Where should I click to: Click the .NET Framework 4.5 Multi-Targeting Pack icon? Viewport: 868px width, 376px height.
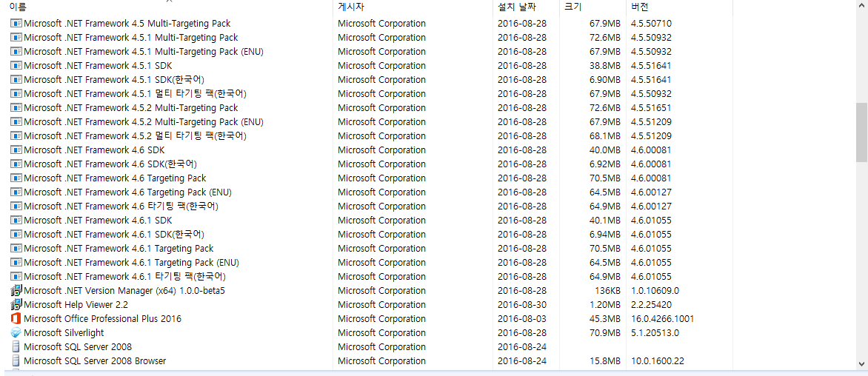[16, 24]
